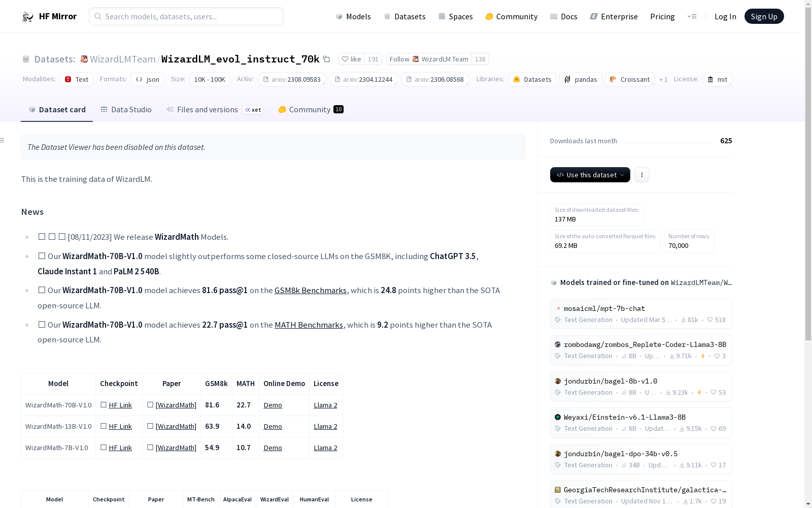Click the like count 191

coord(373,59)
